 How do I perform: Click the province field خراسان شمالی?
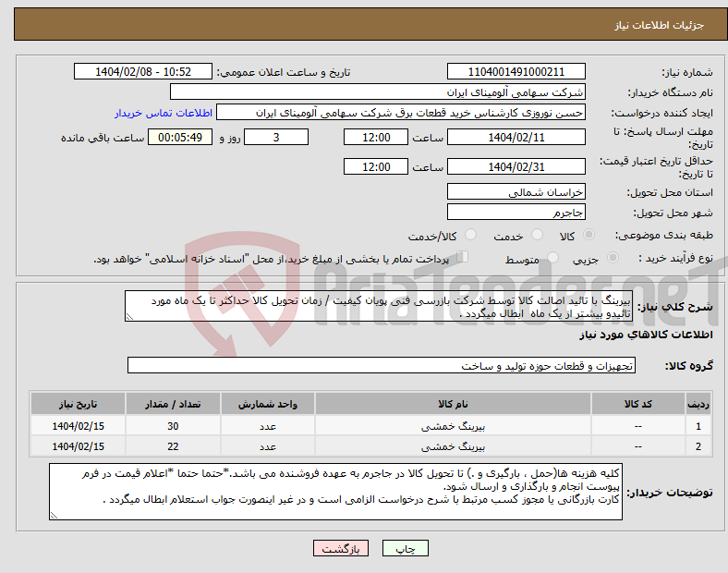[516, 192]
